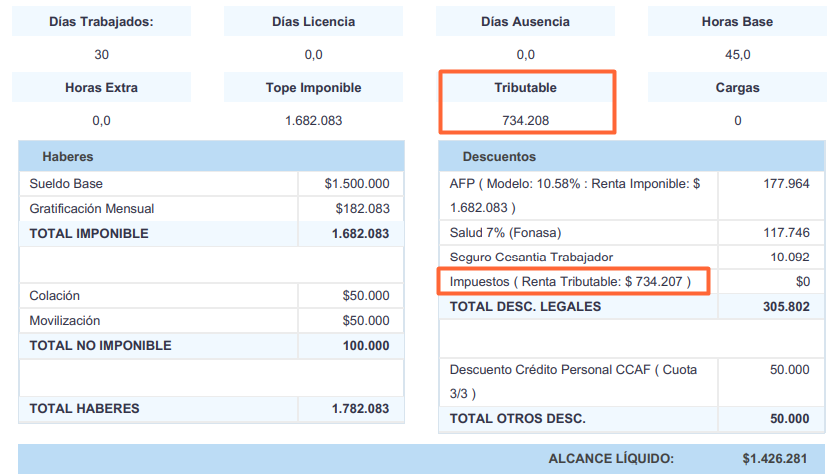Click the 'Descuentos' section heading
The width and height of the screenshot is (832, 474).
point(499,157)
